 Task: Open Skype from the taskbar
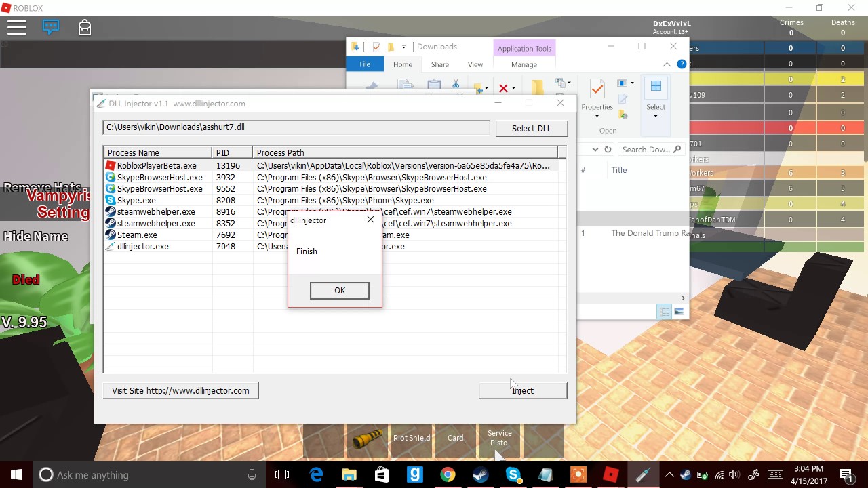click(x=513, y=474)
